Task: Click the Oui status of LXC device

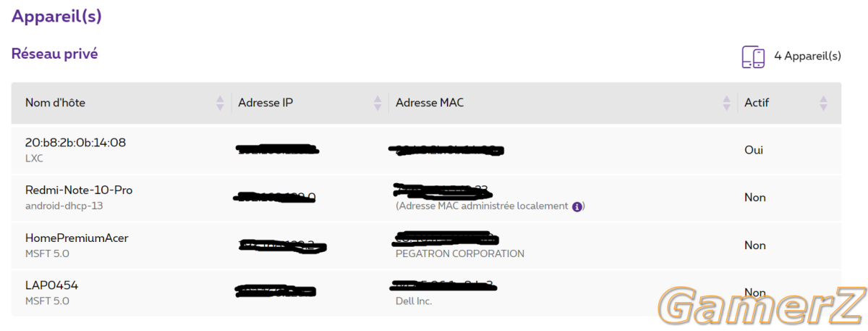Action: pyautogui.click(x=754, y=150)
